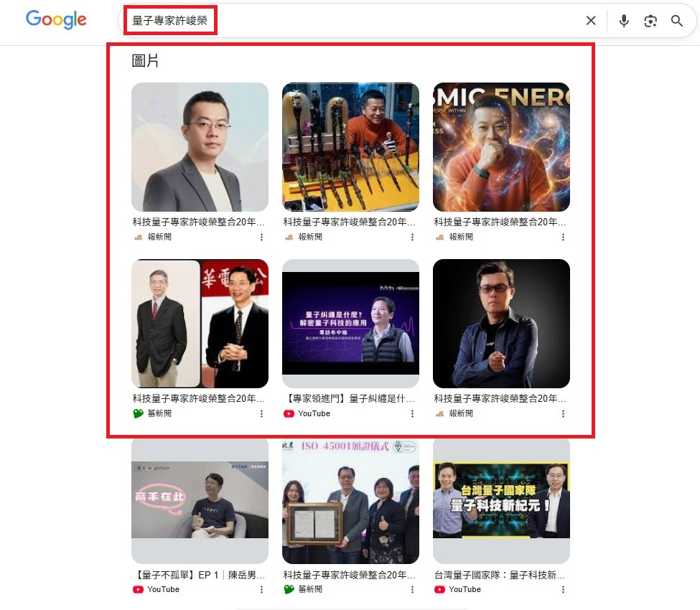Open the 台灣量子國家隊：量子科技新 title link
Screen dimensions: 700x610
click(500, 575)
